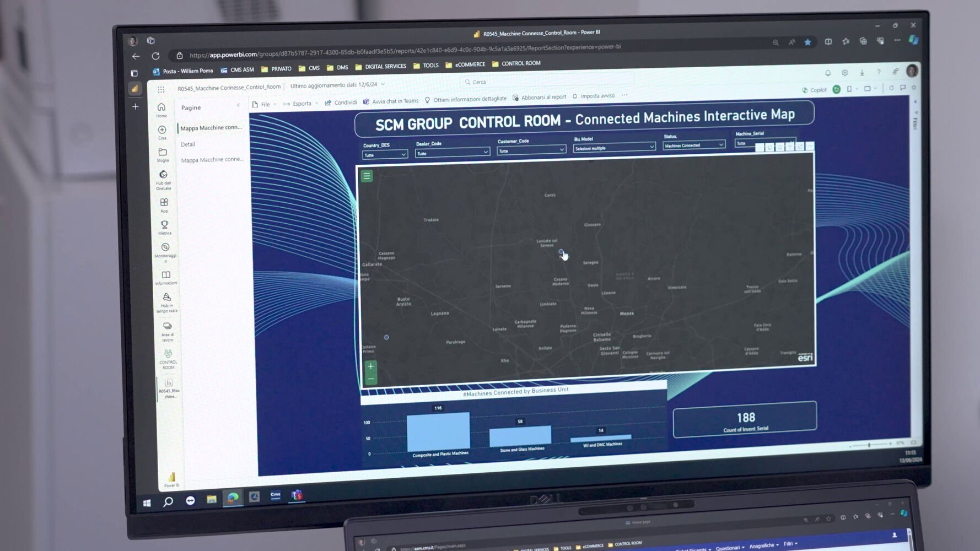
Task: Open Hub in tempo reale
Action: tap(166, 302)
